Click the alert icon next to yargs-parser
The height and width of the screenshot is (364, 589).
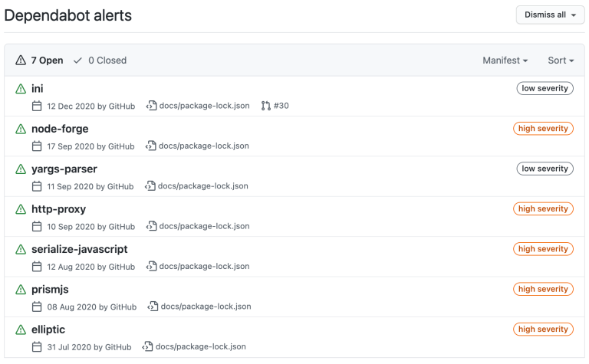(21, 169)
